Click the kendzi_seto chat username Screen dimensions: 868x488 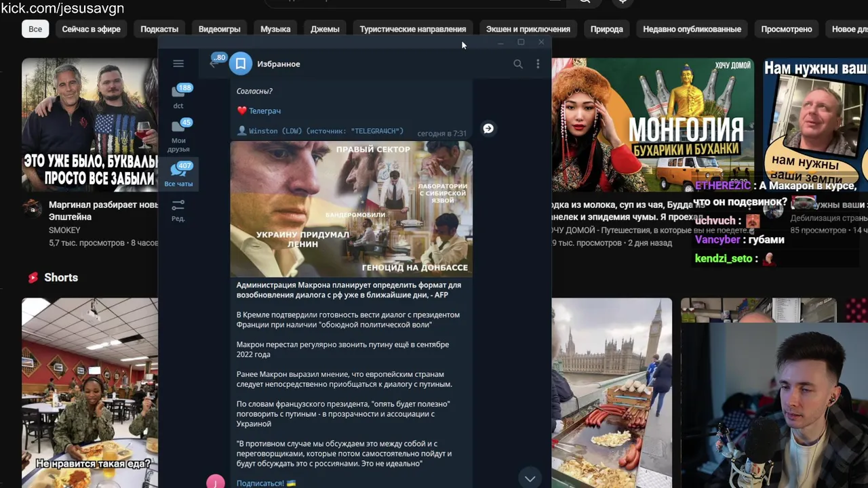coord(724,258)
